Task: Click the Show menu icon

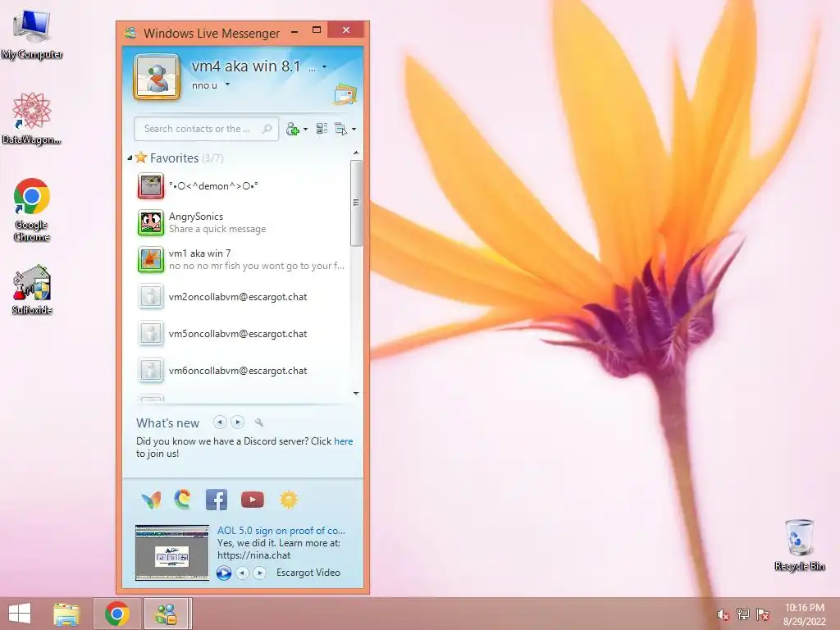Action: (340, 129)
